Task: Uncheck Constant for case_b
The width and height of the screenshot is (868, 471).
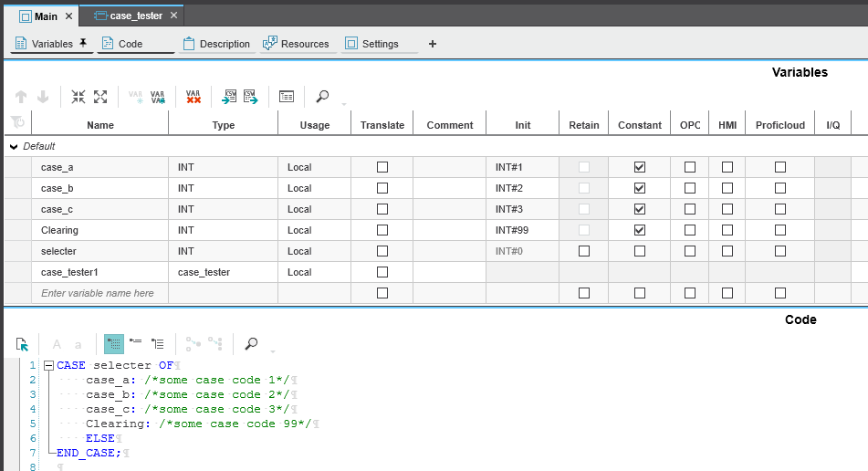Action: 640,188
